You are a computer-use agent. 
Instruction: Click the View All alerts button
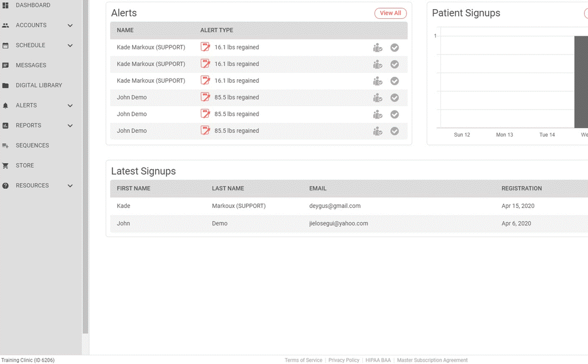click(390, 13)
